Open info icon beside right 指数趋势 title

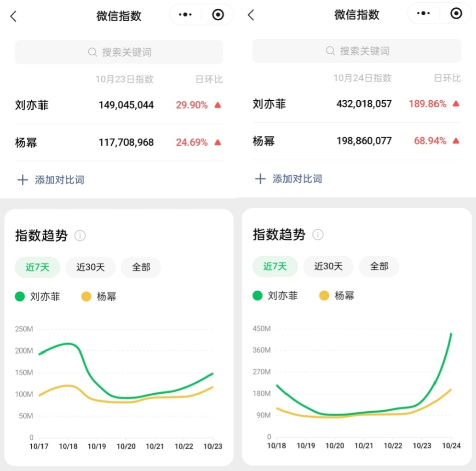(x=318, y=235)
